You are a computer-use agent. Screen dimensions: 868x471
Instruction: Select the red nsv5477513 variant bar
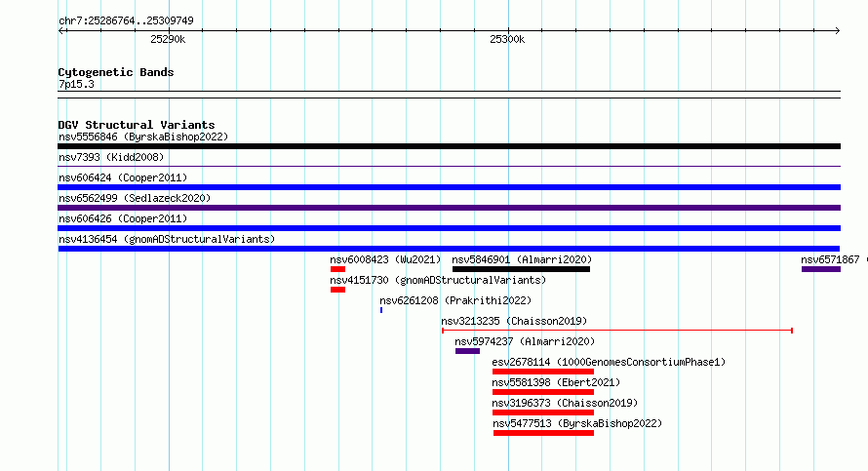click(x=543, y=433)
